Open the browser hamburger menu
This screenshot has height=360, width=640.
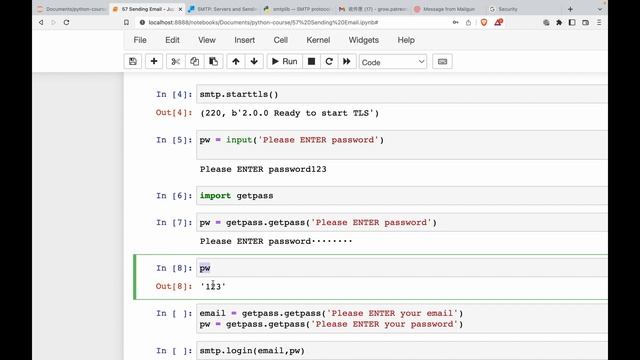(599, 22)
